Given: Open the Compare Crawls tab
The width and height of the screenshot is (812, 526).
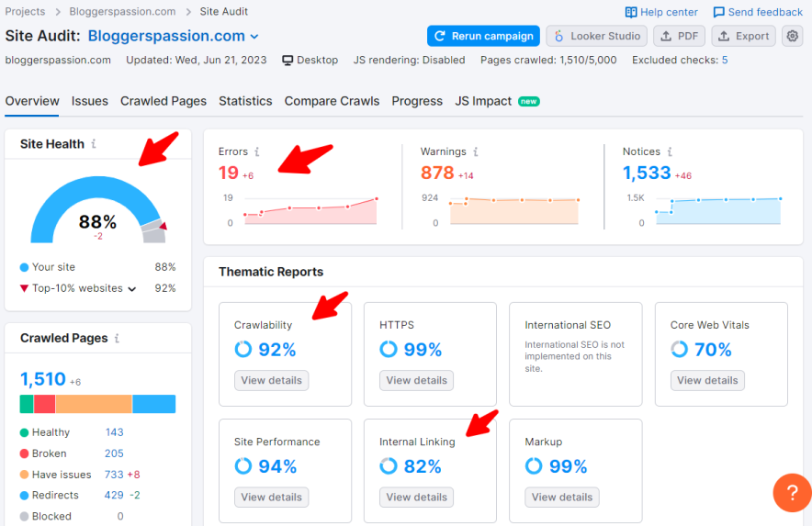Looking at the screenshot, I should pyautogui.click(x=332, y=101).
